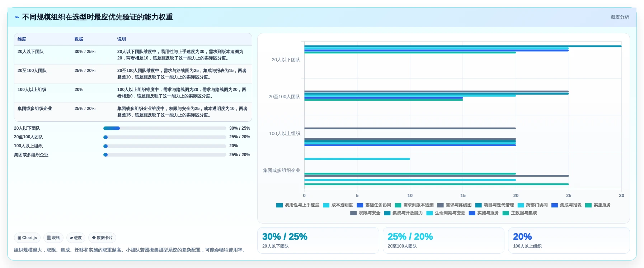Click the footnote text starting 组织规模越大
The height and width of the screenshot is (268, 644).
(x=131, y=250)
